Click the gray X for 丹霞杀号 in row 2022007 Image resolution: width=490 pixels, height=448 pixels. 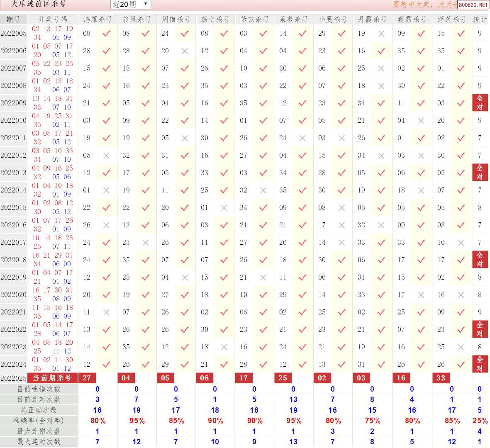(381, 68)
